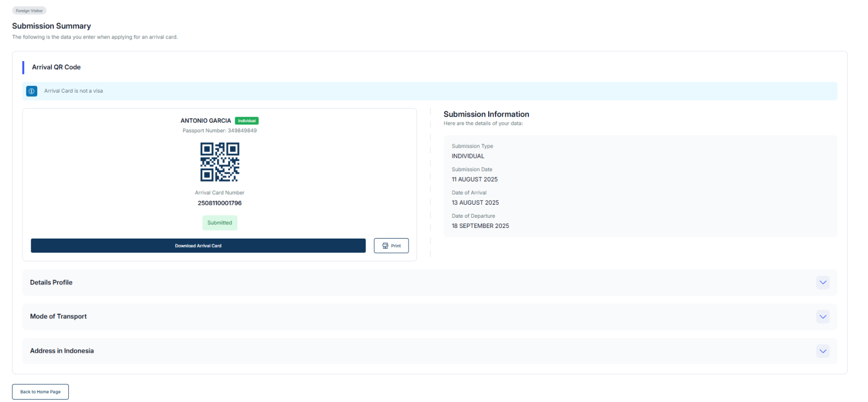This screenshot has width=868, height=402.
Task: Expand the Mode of Transport chevron
Action: pyautogui.click(x=823, y=317)
